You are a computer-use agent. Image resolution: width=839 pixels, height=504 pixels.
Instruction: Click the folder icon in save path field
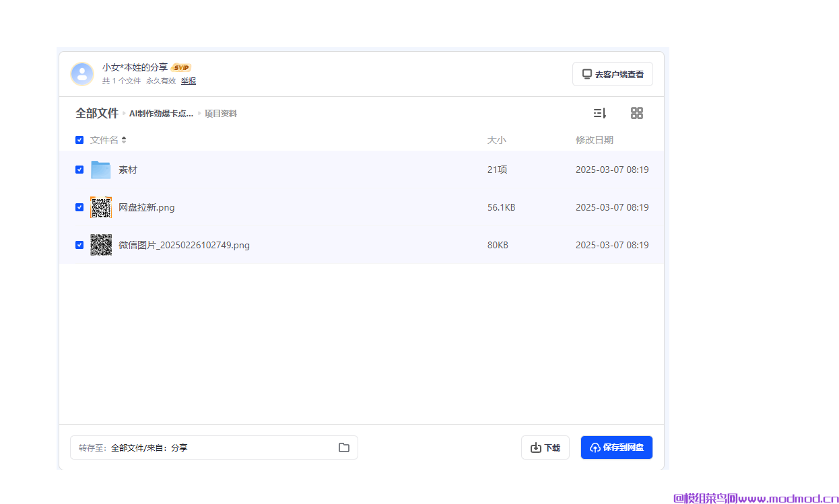click(x=344, y=447)
